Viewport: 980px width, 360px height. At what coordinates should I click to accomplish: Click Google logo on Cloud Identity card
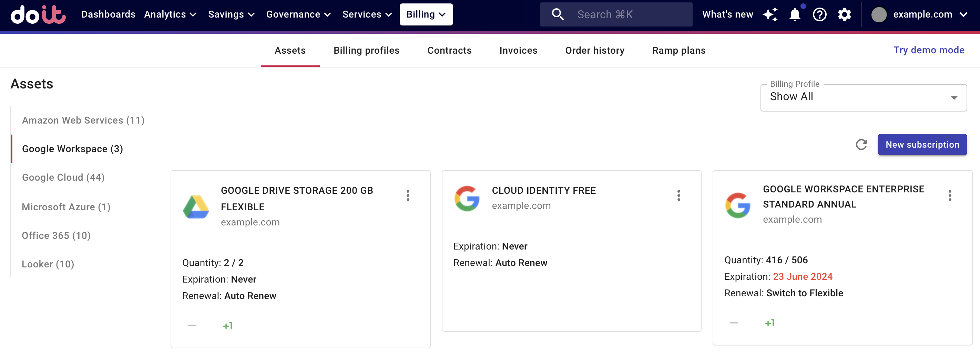tap(467, 198)
